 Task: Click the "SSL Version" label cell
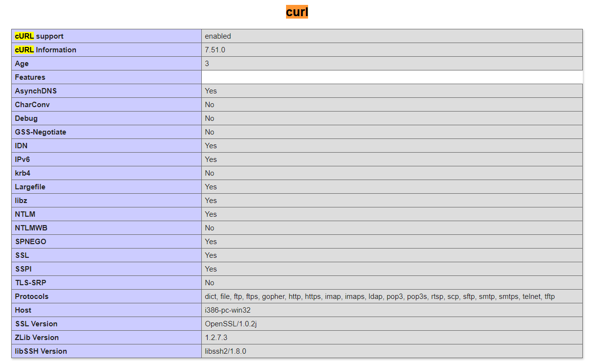(x=106, y=324)
